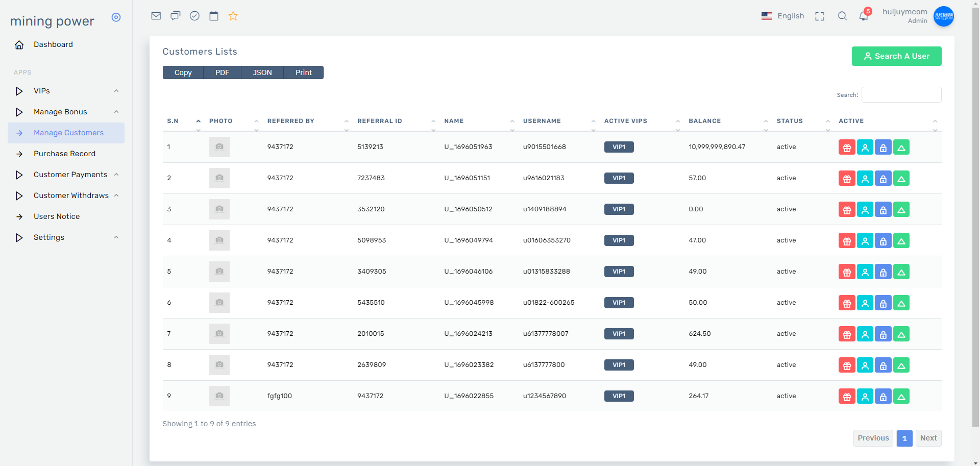Click balance 10,999,999,890.47 cell
This screenshot has width=980, height=466.
pos(717,147)
